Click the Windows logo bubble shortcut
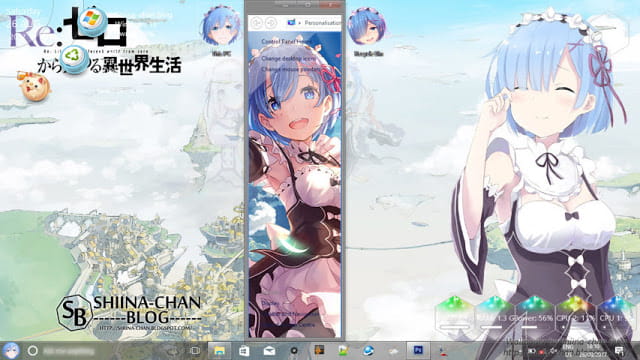The image size is (640, 360). (x=93, y=20)
